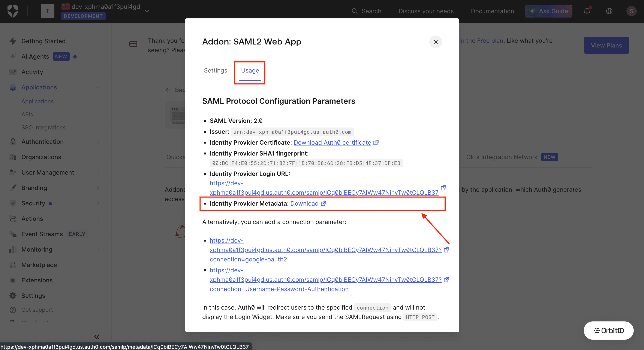Click the tenant avatar T
644x350 pixels.
click(x=48, y=11)
